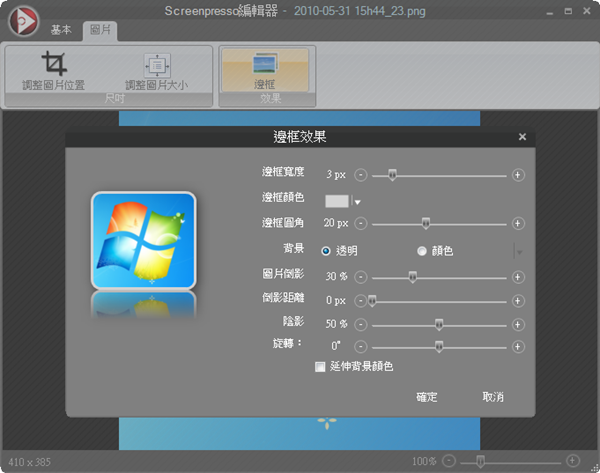The width and height of the screenshot is (600, 473).
Task: Click the 邊框顏色 color swatch
Action: 337,200
